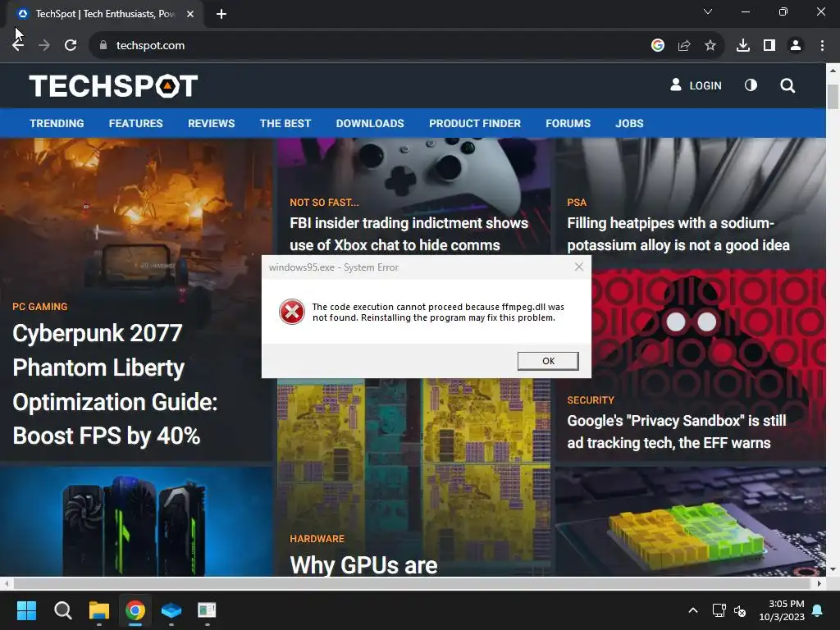This screenshot has height=630, width=840.
Task: Open Cyberpunk 2077 Optimization Guide article
Action: (x=115, y=384)
